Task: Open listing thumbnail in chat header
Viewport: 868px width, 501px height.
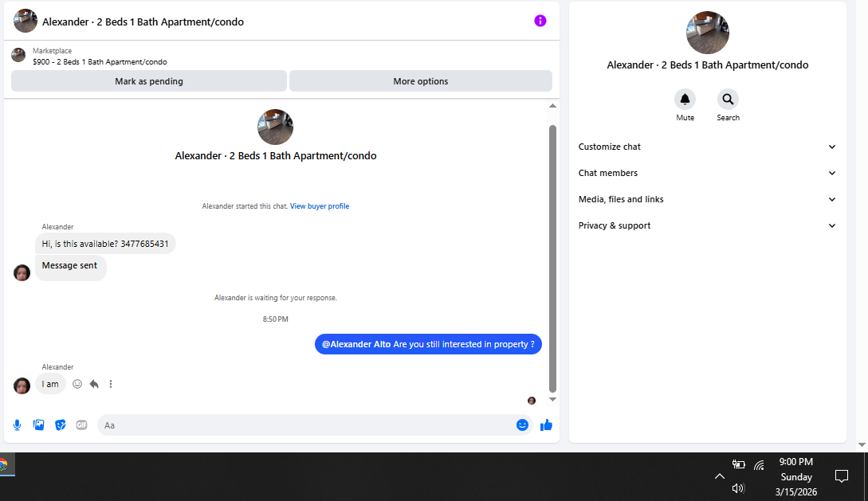Action: pos(26,21)
